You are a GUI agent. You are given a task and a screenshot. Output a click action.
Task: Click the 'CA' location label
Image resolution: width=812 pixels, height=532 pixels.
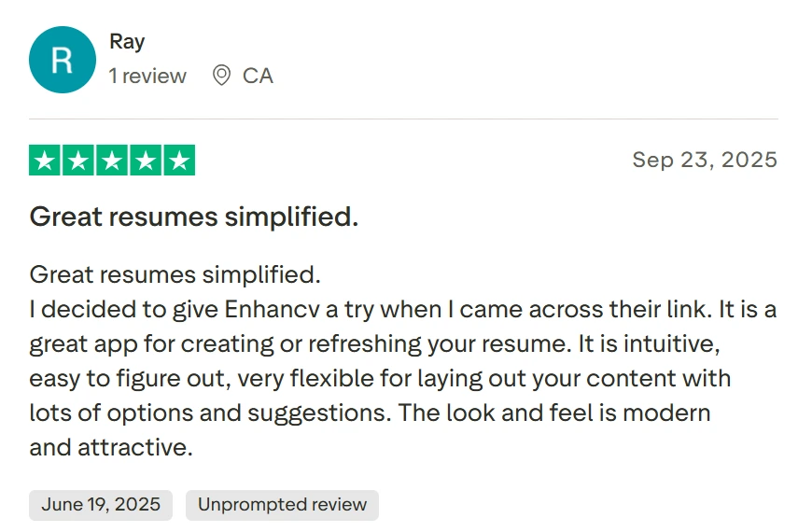tap(258, 76)
